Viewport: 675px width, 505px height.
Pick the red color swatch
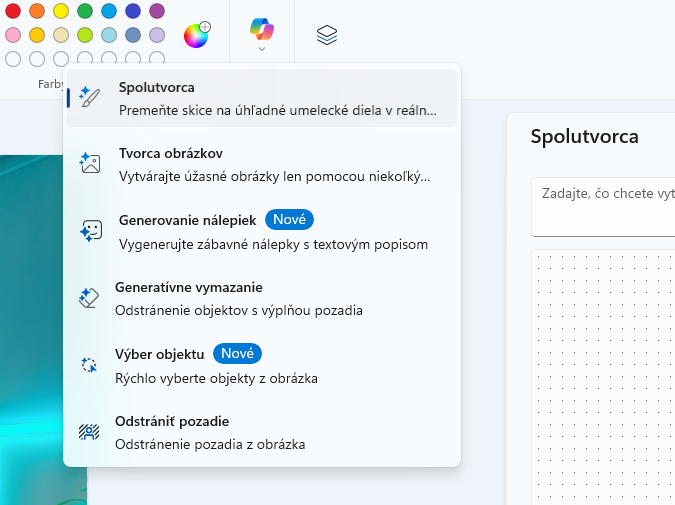click(x=13, y=11)
